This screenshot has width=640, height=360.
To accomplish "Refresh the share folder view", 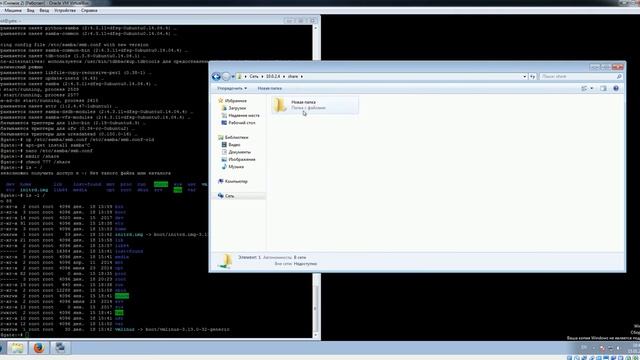I will (x=532, y=76).
